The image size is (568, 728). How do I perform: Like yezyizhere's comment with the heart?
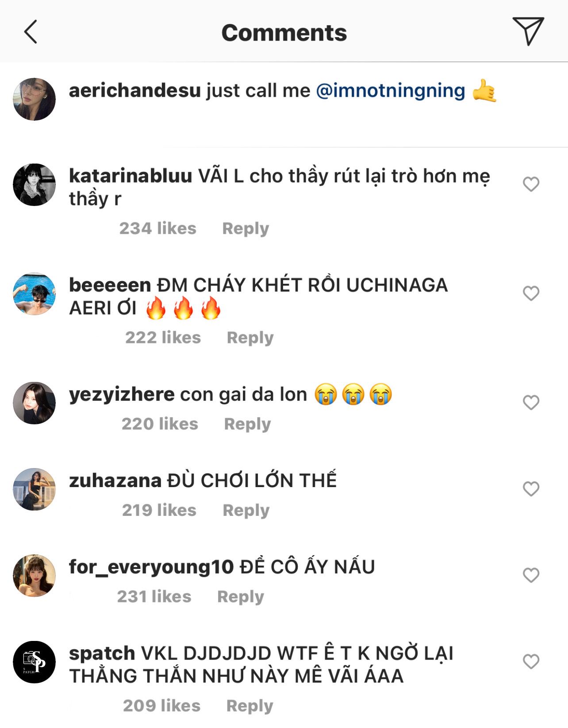tap(531, 402)
